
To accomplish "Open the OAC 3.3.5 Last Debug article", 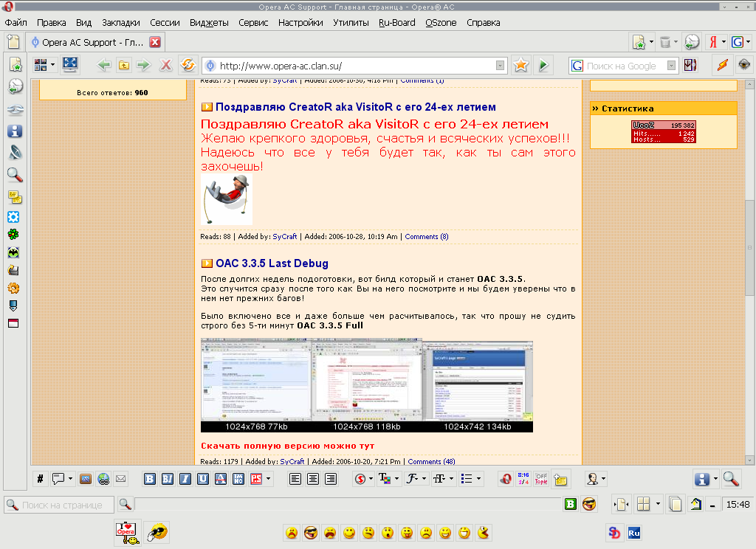I will coord(272,263).
